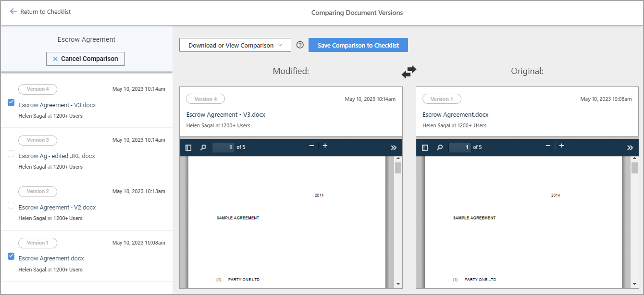Open the search tool in the Original viewer

click(439, 147)
